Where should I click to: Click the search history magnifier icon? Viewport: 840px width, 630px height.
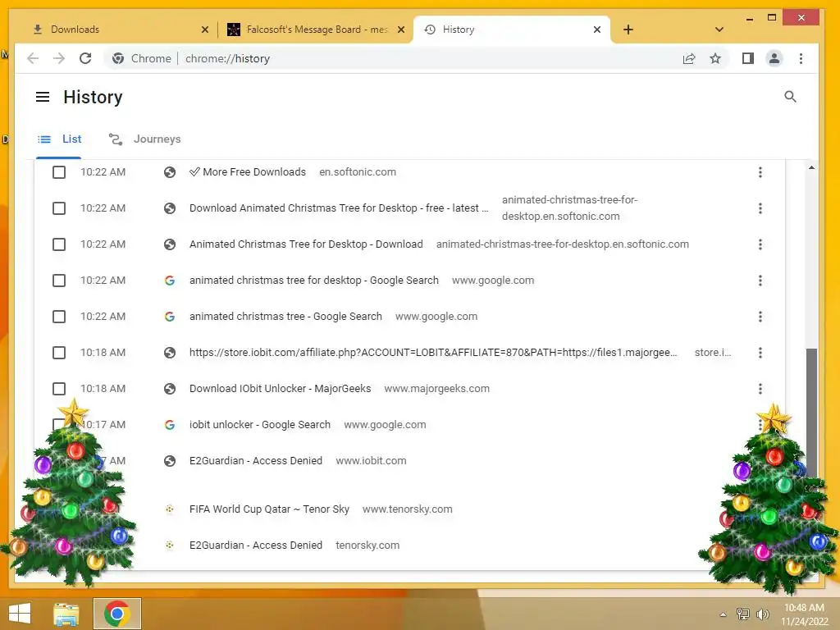(x=790, y=97)
